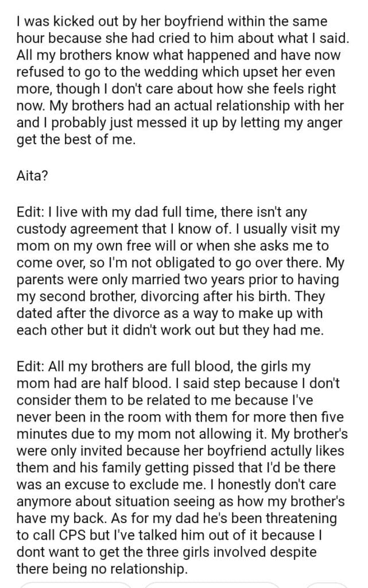Click the middle pill button at the bottom
Image resolution: width=368 pixels, height=588 pixels.
211,585
